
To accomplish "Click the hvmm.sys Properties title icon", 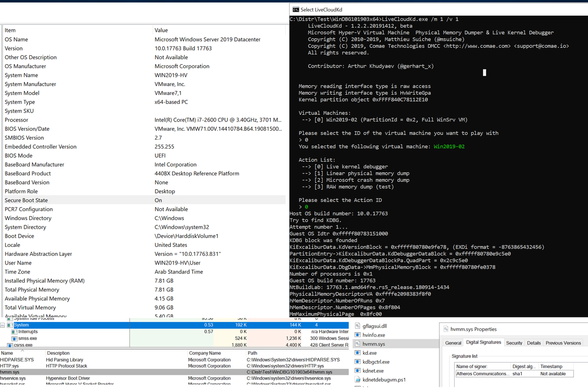I will pos(446,329).
